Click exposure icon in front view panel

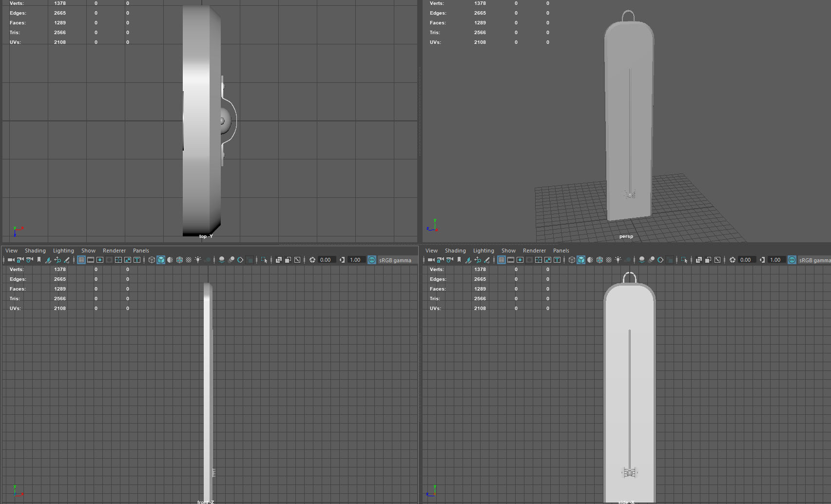tap(312, 260)
